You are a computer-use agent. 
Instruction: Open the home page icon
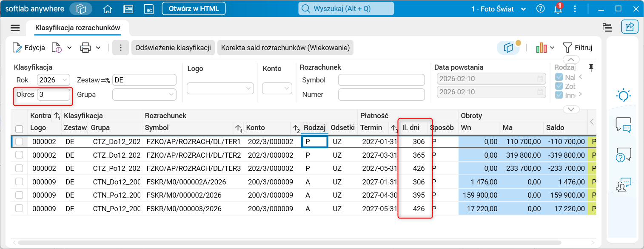point(108,8)
